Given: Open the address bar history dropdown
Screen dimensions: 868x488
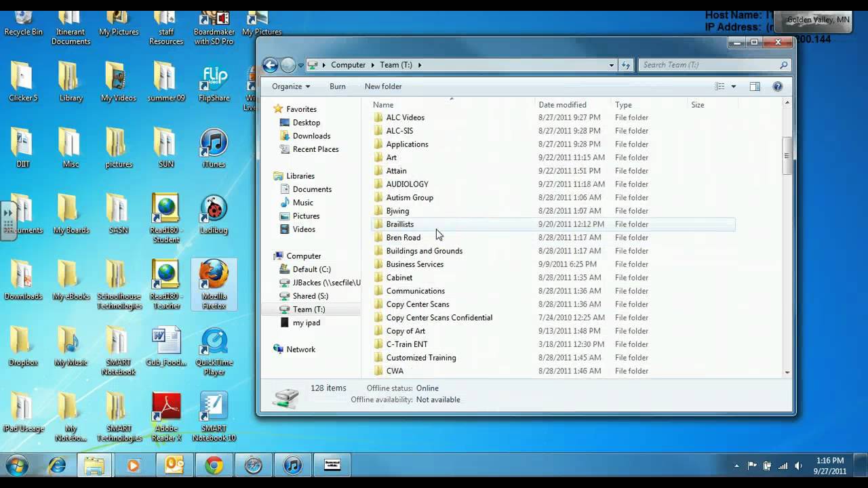Looking at the screenshot, I should pyautogui.click(x=611, y=65).
